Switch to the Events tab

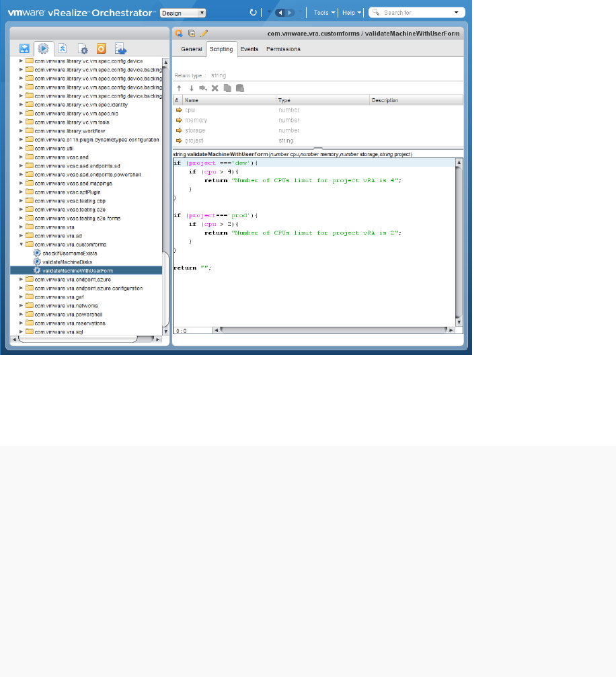[249, 49]
